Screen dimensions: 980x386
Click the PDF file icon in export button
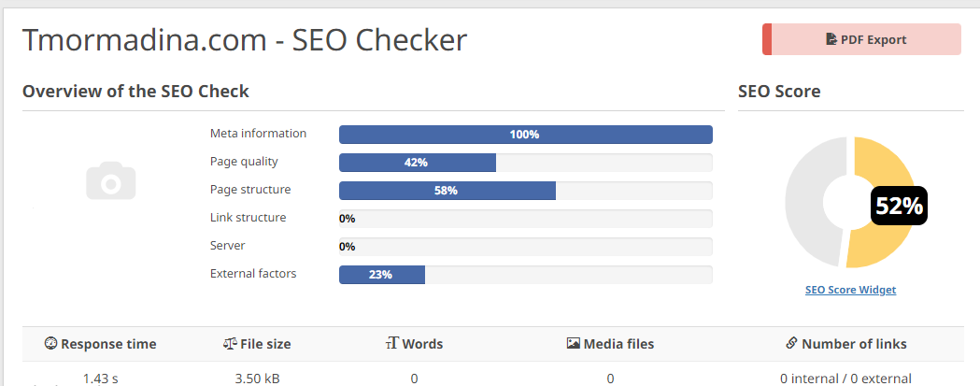[x=831, y=39]
